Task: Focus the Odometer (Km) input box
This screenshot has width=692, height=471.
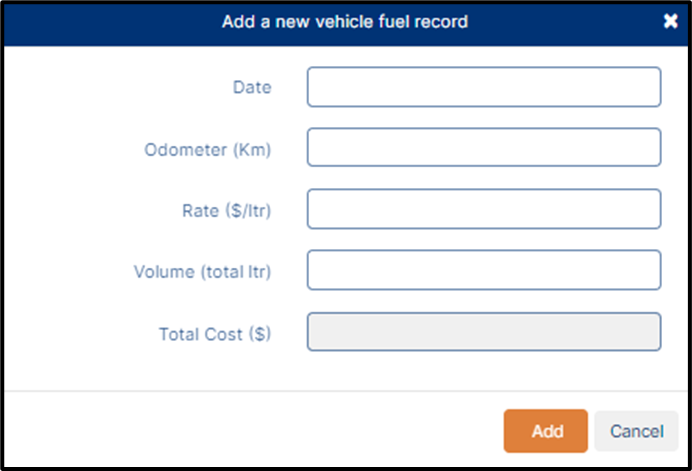Action: 484,147
